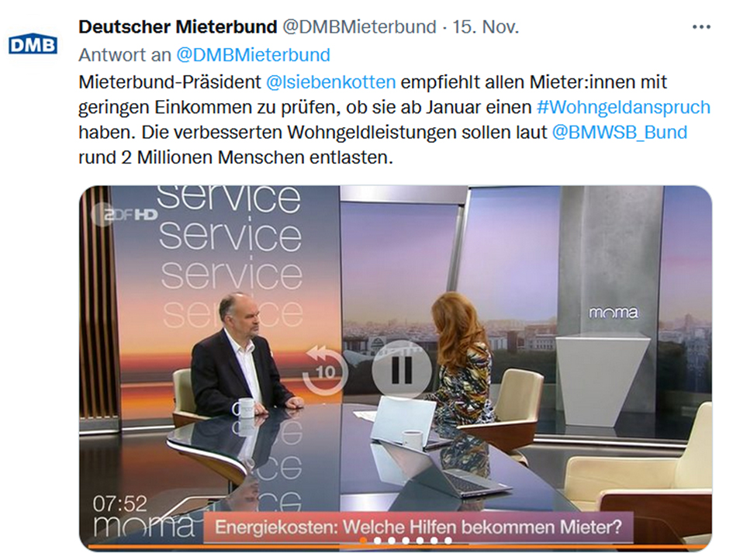Click the 07:52 time display
Viewport: 733px width, 560px height.
pos(119,504)
